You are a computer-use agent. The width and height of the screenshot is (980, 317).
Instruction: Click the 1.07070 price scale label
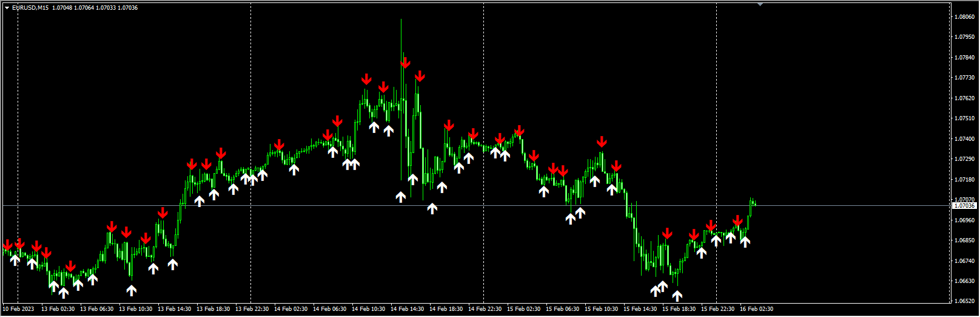pos(964,199)
